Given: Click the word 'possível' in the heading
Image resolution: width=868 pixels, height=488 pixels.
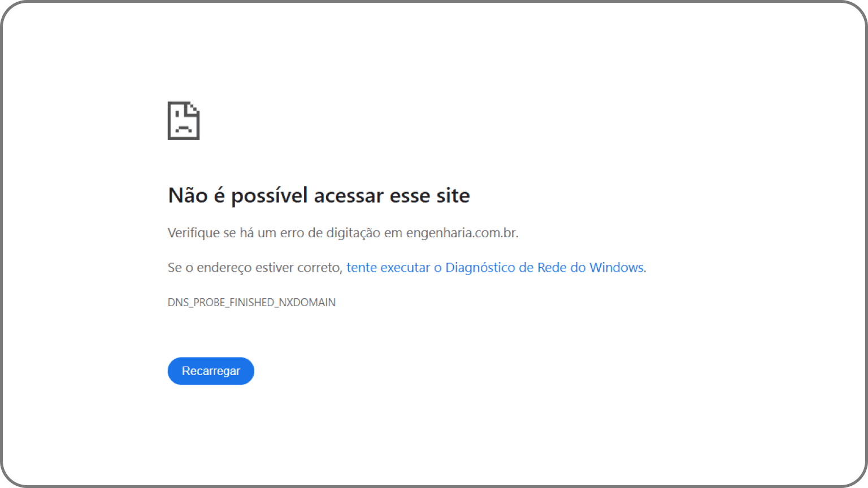Looking at the screenshot, I should [x=270, y=197].
